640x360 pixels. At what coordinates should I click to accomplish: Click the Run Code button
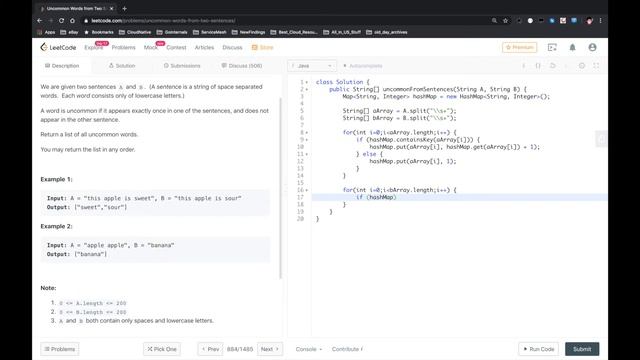(539, 349)
